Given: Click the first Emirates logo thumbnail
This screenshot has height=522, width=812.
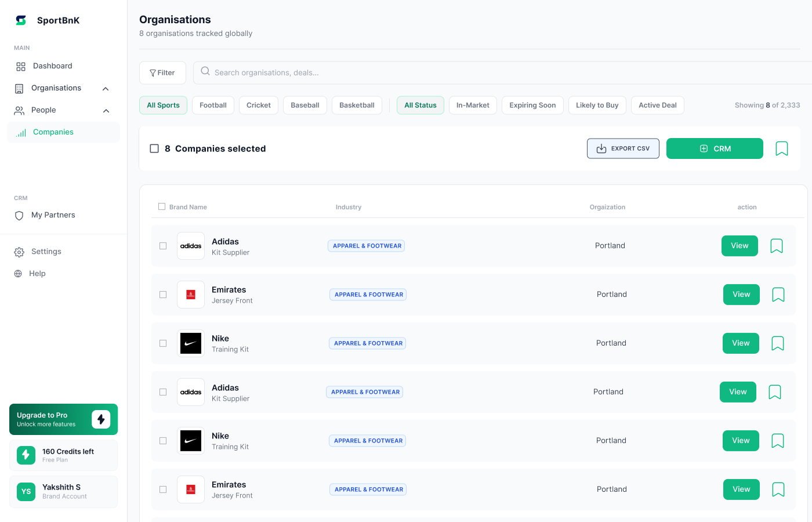Looking at the screenshot, I should (x=191, y=295).
